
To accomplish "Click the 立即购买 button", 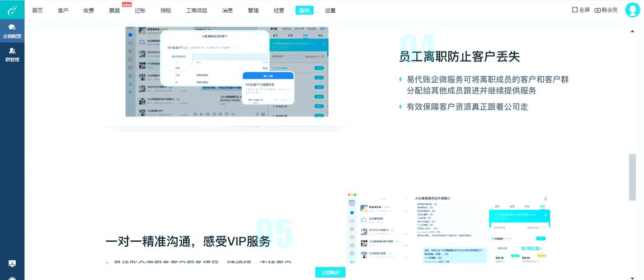I will [x=330, y=273].
